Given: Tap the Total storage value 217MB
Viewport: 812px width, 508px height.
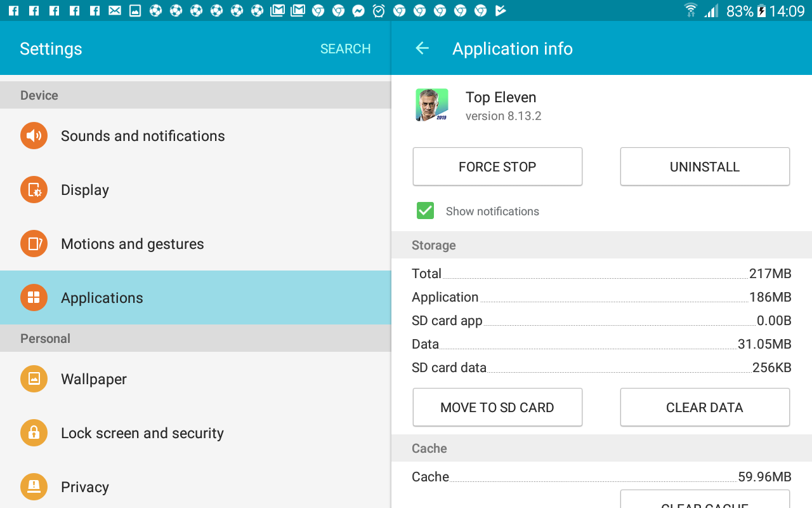Looking at the screenshot, I should click(x=770, y=274).
